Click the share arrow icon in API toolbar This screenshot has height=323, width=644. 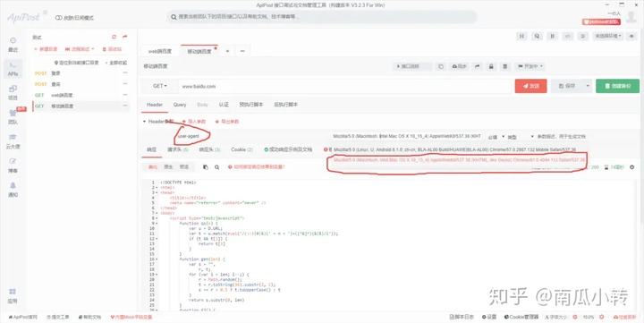pyautogui.click(x=478, y=66)
